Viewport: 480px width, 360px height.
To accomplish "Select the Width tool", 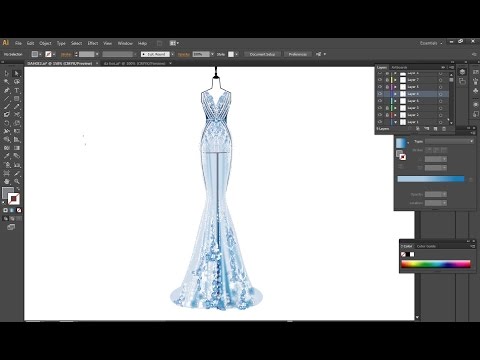I will click(7, 131).
